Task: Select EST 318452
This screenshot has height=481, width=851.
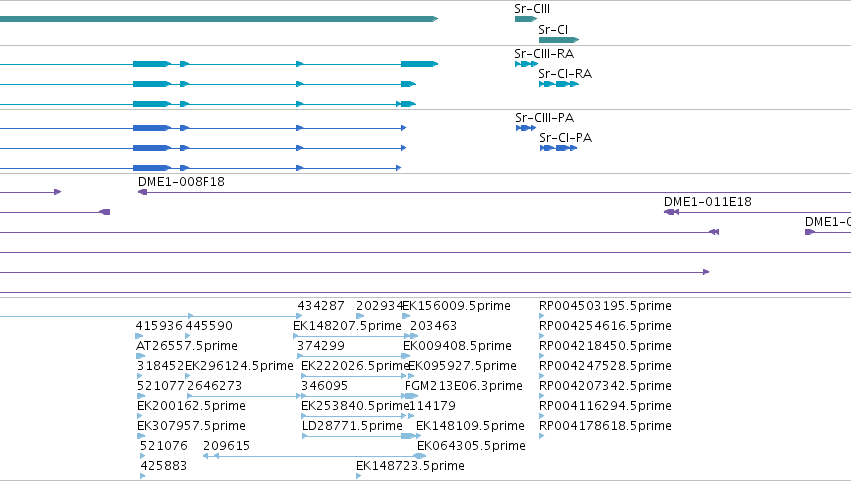Action: click(x=161, y=366)
